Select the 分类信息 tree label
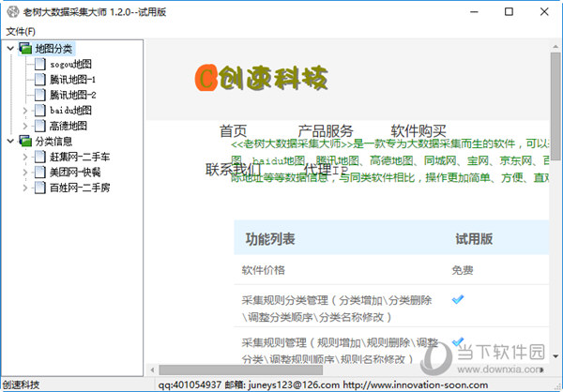This screenshot has height=392, width=563. 53,141
